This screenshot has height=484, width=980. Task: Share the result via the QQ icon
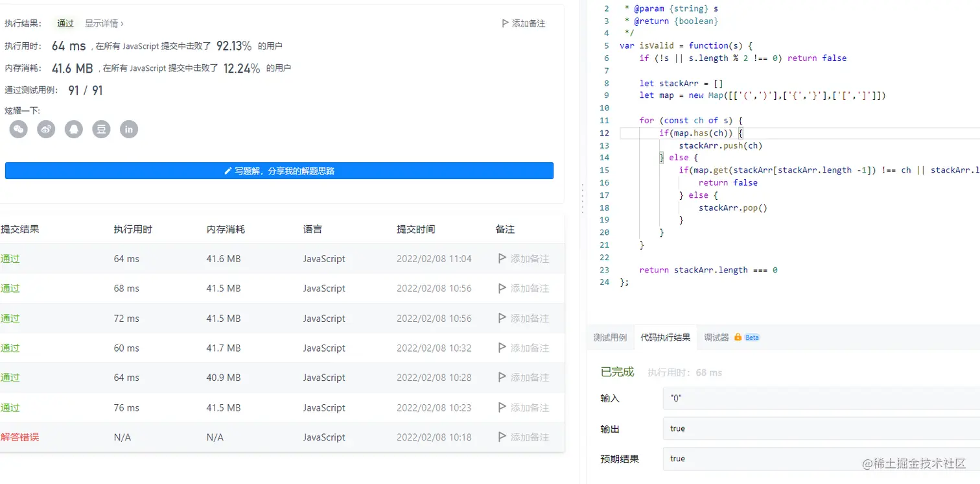coord(74,129)
